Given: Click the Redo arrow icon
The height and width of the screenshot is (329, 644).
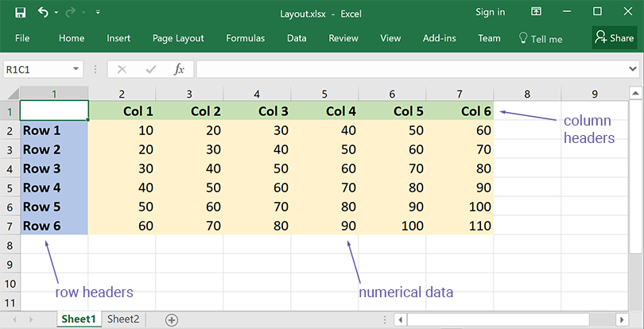Looking at the screenshot, I should point(70,13).
